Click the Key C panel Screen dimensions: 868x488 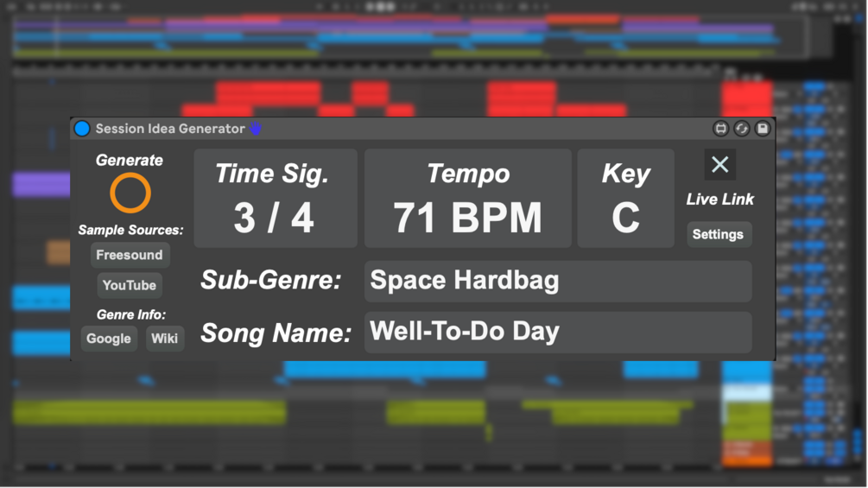625,199
